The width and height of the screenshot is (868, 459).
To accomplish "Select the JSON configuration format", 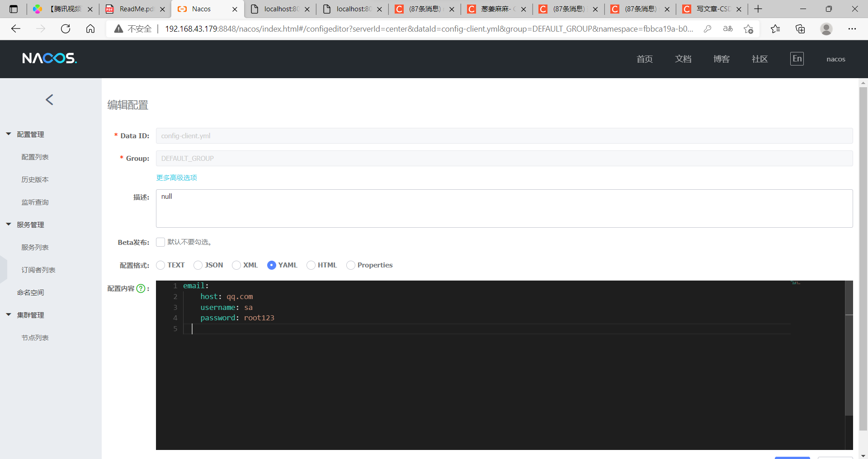I will click(x=198, y=265).
